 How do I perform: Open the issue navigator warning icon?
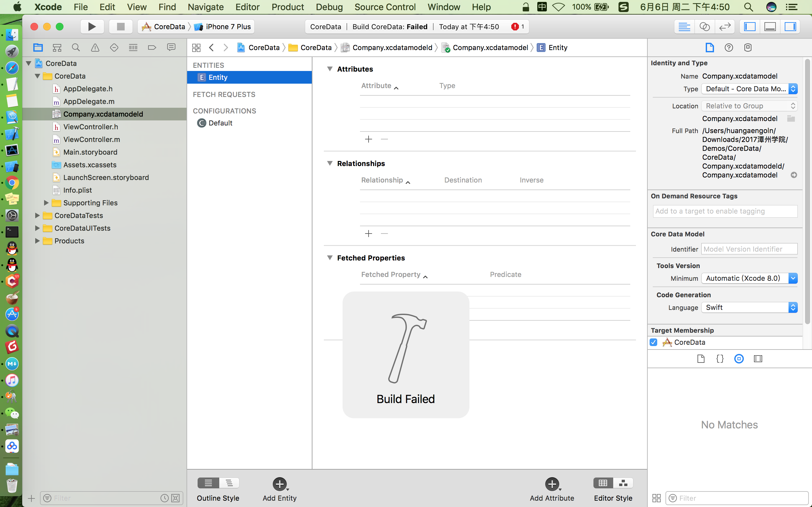point(95,48)
